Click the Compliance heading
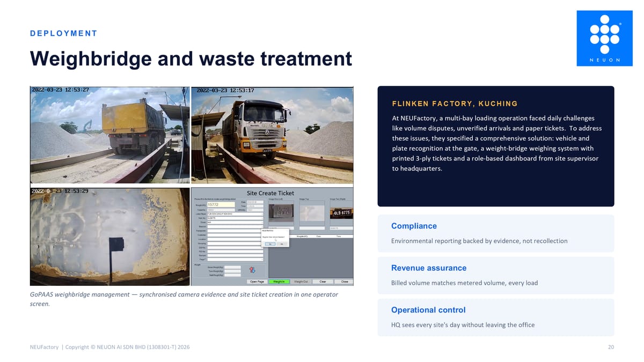 pyautogui.click(x=414, y=226)
